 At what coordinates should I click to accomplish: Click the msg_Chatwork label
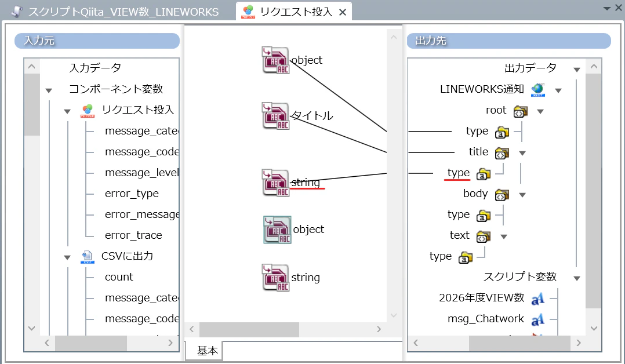tap(485, 319)
